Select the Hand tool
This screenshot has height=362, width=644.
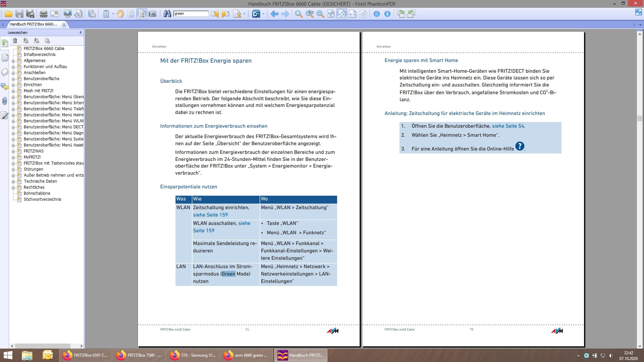pos(120,14)
